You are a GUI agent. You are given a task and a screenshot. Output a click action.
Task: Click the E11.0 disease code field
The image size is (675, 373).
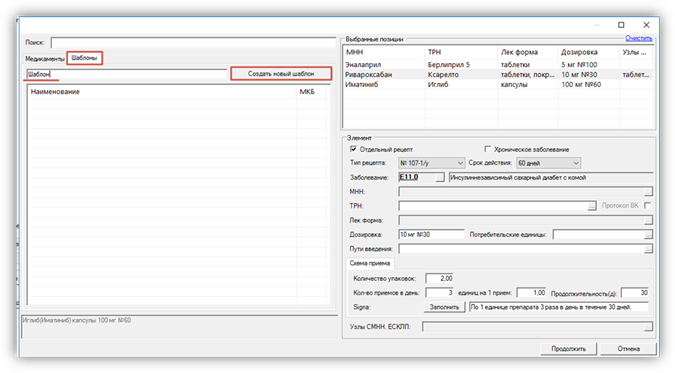click(417, 177)
